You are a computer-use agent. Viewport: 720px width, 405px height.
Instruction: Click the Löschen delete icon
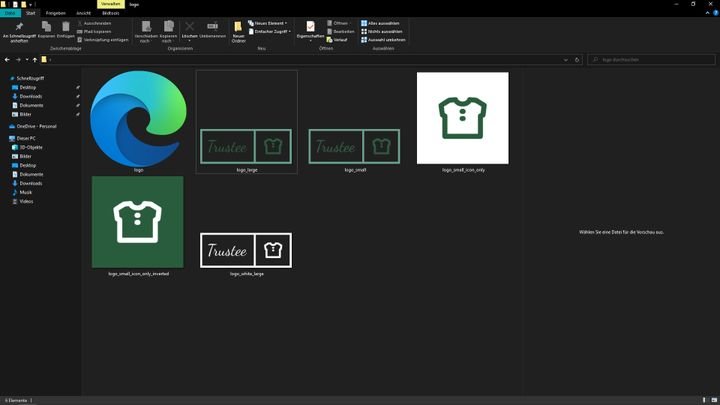pos(189,27)
